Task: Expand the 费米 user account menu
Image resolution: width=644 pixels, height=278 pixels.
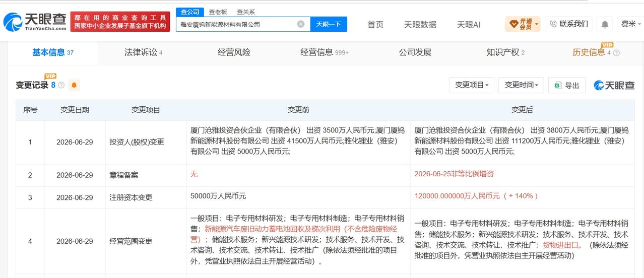Action: coord(631,24)
